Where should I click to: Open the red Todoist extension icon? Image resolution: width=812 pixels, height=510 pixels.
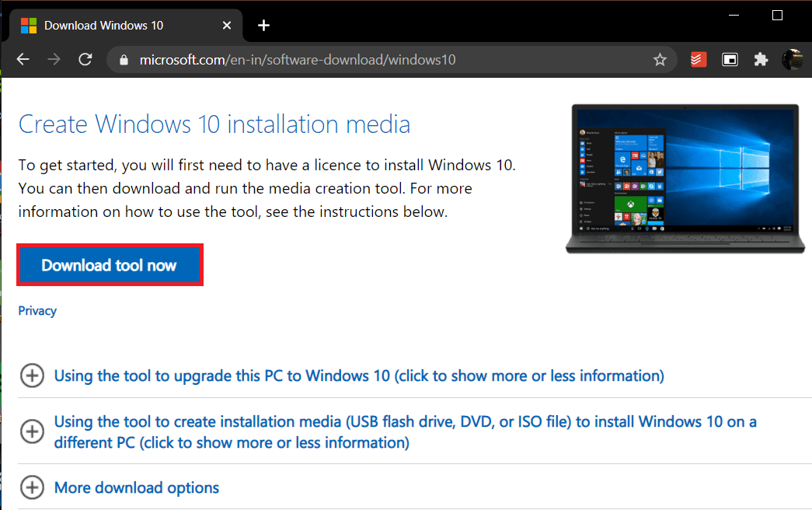(698, 60)
